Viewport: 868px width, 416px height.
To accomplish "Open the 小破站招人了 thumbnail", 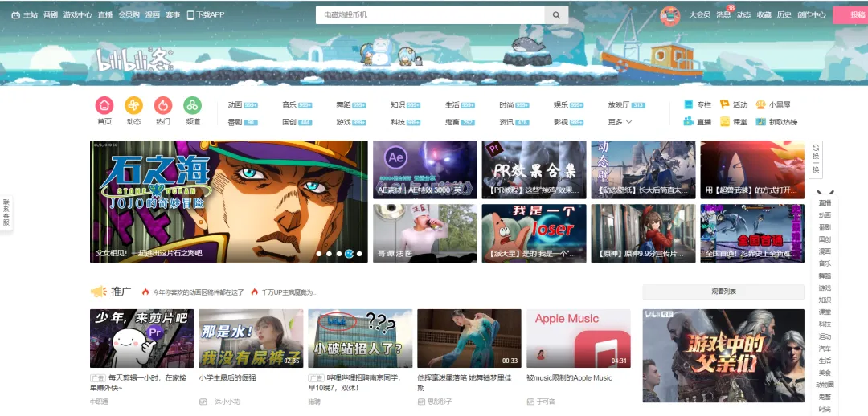I will tap(360, 339).
